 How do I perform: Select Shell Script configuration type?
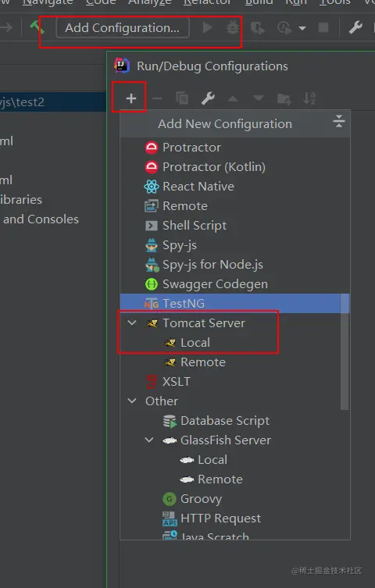click(x=235, y=226)
